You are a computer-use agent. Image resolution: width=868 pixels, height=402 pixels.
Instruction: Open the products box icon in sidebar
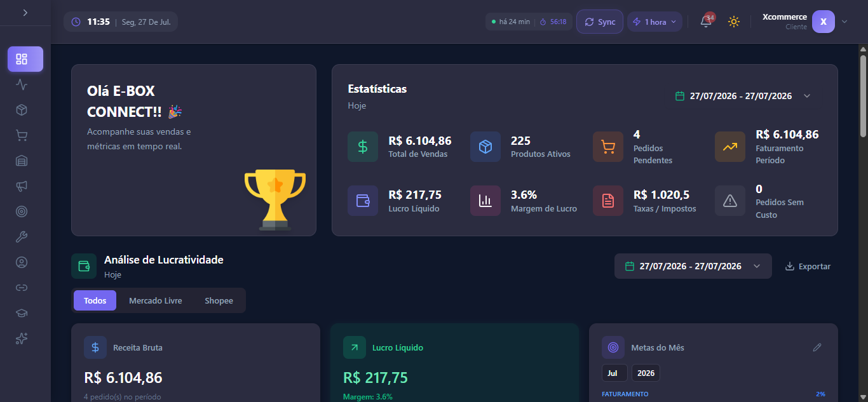pos(22,110)
